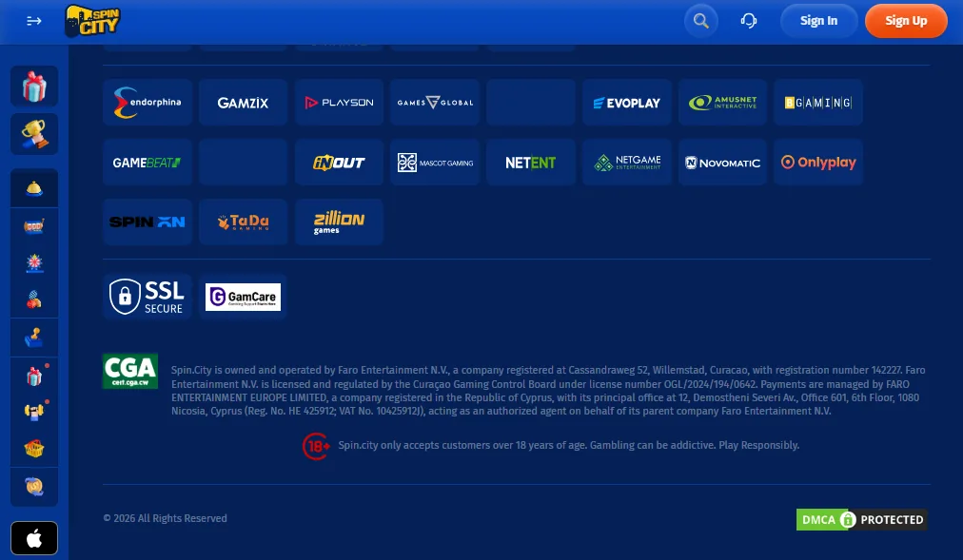Open the sports balls sidebar icon
Screen dimensions: 963x560
34,299
